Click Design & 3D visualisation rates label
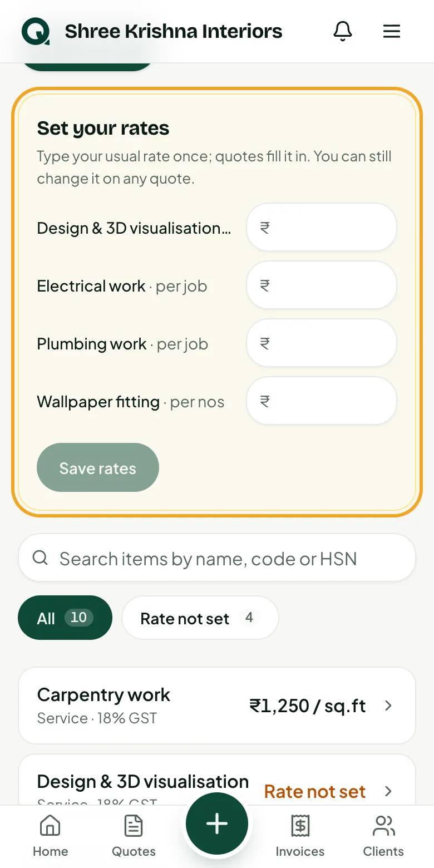434x868 pixels. click(x=134, y=228)
